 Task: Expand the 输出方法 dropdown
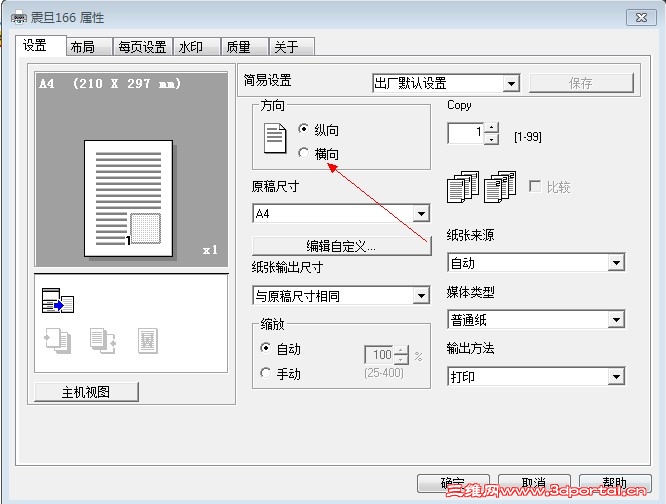pos(536,376)
